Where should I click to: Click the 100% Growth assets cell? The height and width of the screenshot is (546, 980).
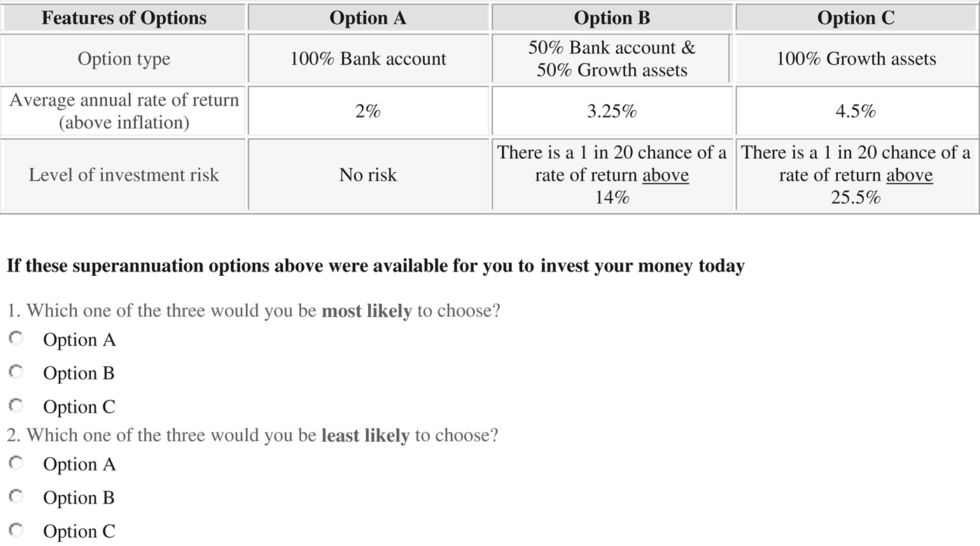(x=856, y=59)
